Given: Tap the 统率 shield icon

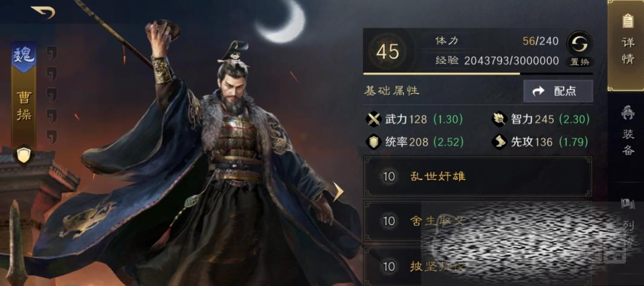Looking at the screenshot, I should click(x=374, y=142).
